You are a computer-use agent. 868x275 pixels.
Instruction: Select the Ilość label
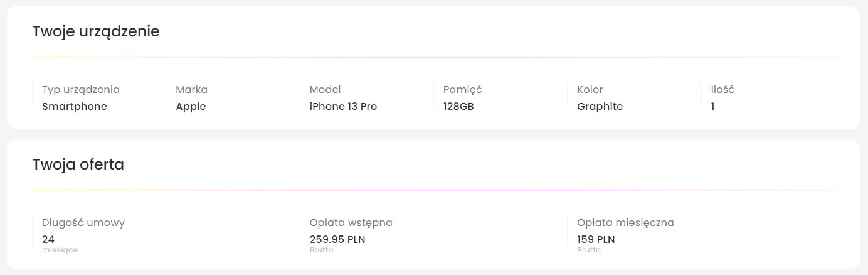722,90
